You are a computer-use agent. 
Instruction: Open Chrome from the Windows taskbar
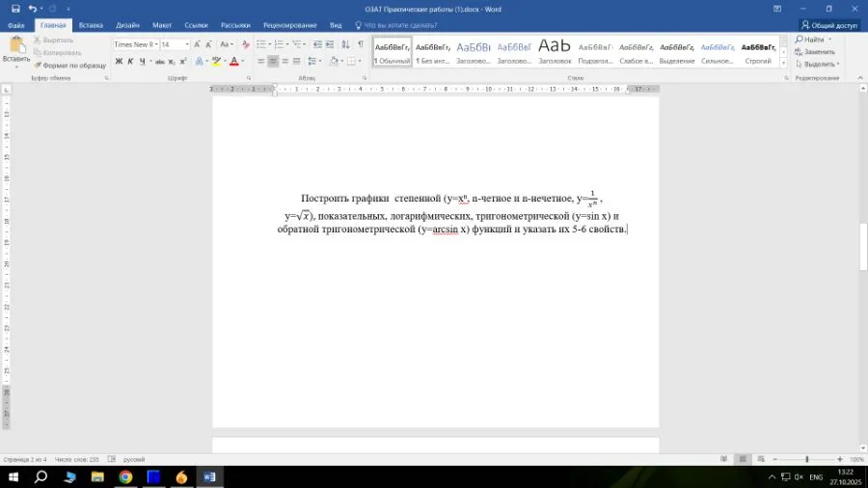pyautogui.click(x=125, y=476)
